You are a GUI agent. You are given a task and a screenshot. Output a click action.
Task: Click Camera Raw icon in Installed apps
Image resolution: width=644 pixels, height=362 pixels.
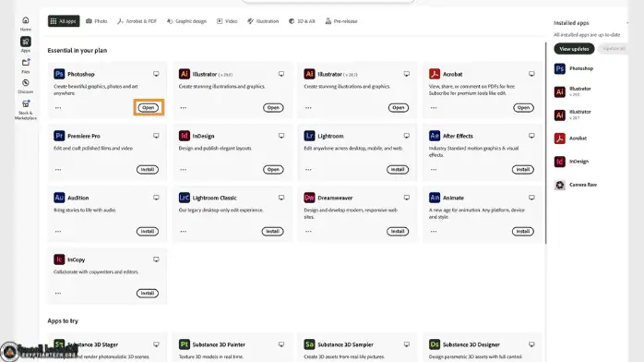point(560,185)
